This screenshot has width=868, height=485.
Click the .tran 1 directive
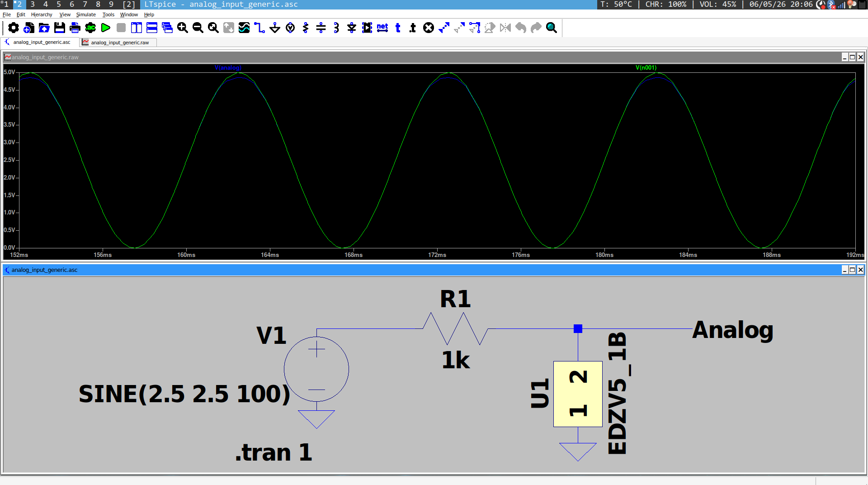pyautogui.click(x=274, y=452)
